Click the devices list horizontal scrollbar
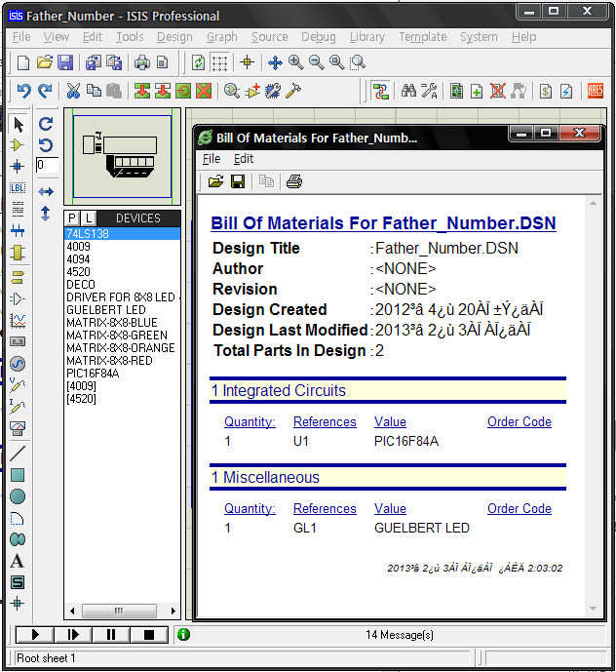The height and width of the screenshot is (672, 616). tap(123, 611)
